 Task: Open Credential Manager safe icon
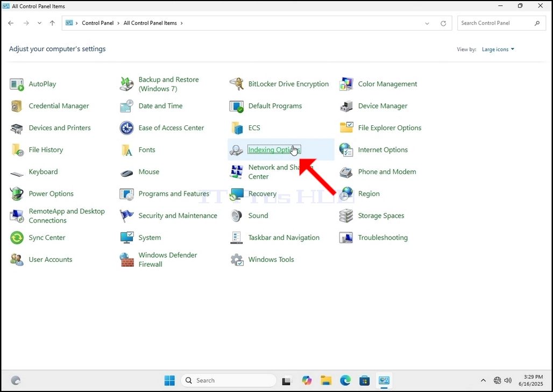click(17, 106)
